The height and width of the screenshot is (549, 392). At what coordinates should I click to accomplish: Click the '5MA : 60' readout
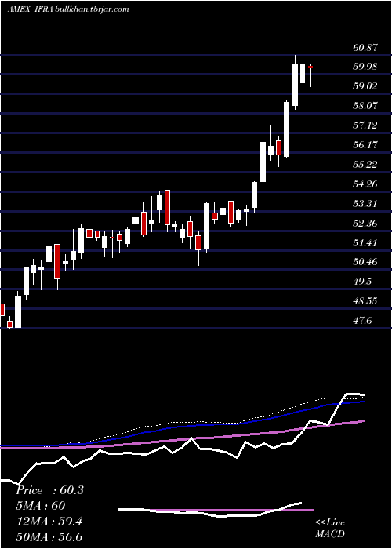coord(41,506)
